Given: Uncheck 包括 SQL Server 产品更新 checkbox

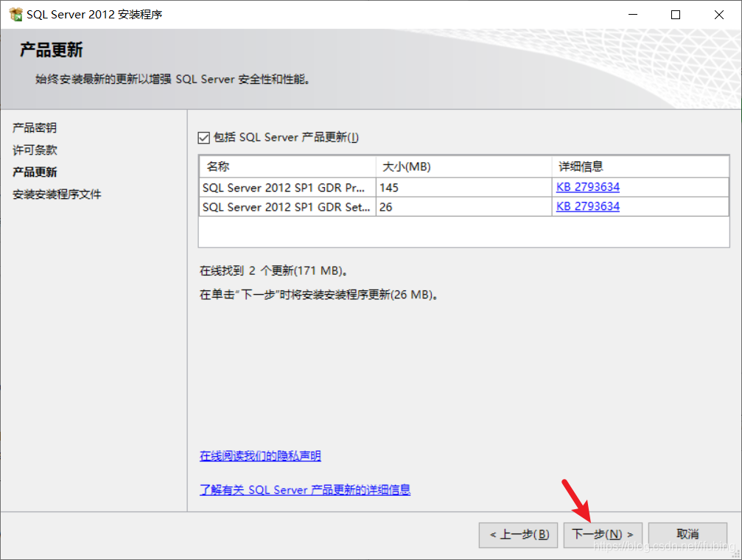Looking at the screenshot, I should pyautogui.click(x=204, y=137).
